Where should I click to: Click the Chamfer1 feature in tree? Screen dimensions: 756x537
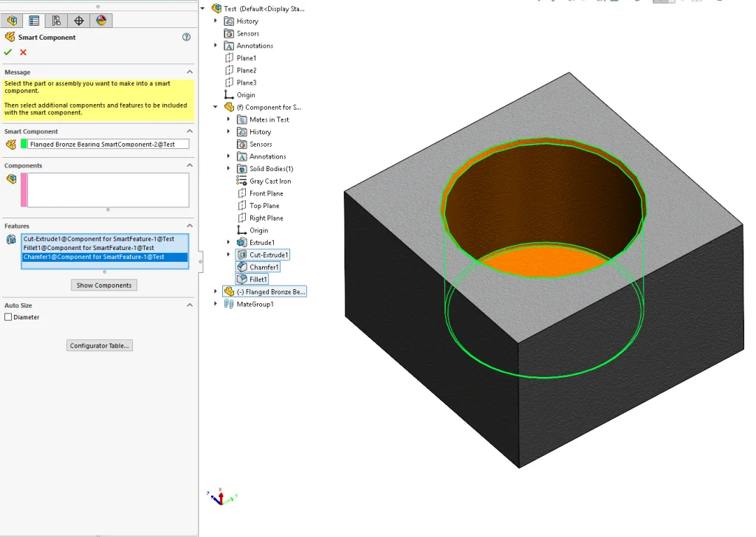[x=264, y=267]
